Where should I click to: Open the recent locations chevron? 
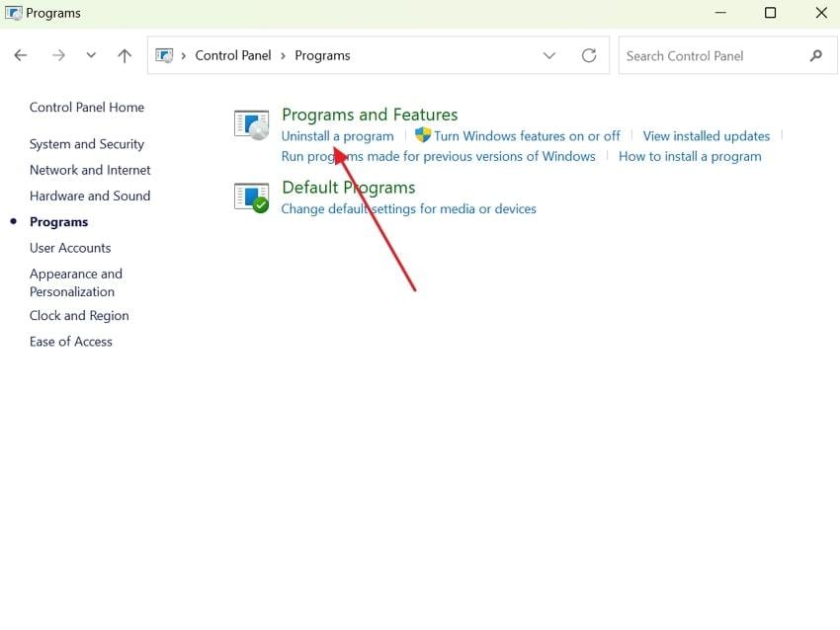(91, 54)
